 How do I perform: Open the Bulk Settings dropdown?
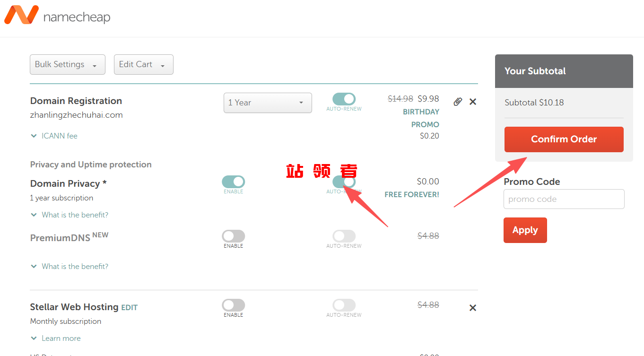tap(66, 65)
